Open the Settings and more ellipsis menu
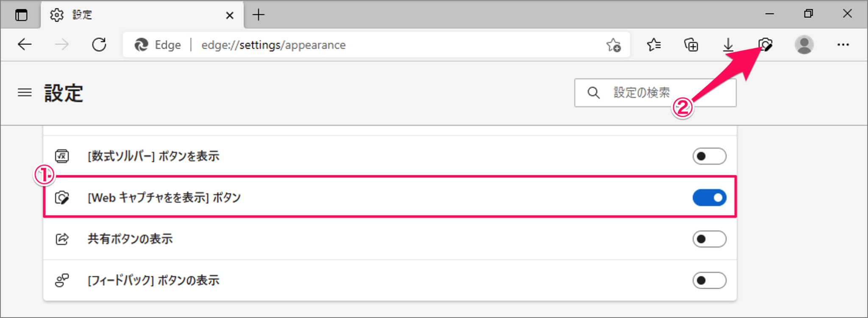The image size is (868, 318). [843, 44]
